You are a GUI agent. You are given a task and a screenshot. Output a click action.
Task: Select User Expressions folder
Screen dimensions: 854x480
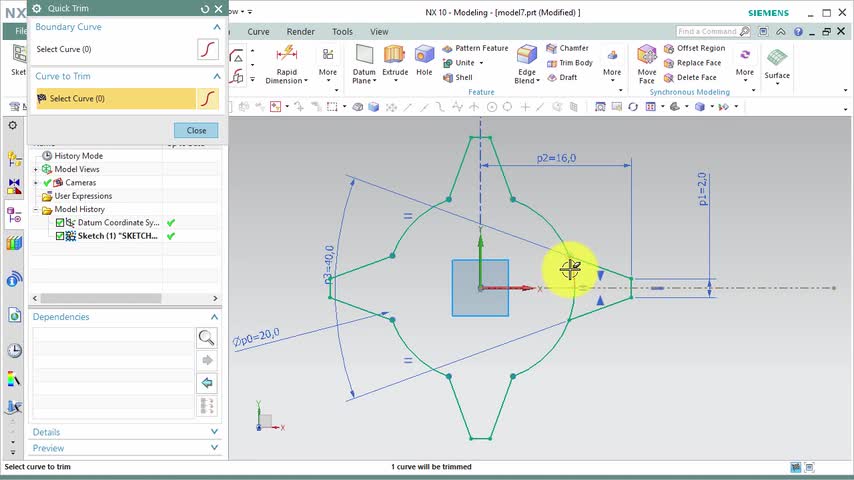click(83, 196)
